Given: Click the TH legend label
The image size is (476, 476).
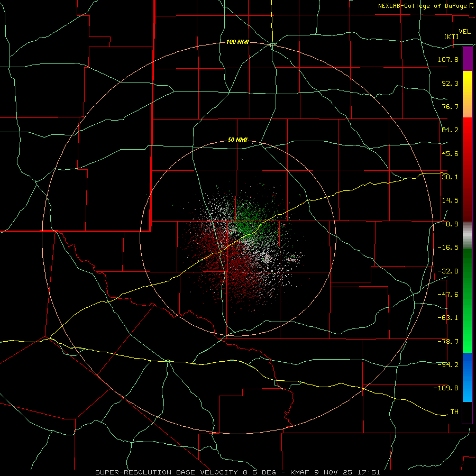Looking at the screenshot, I should pos(454,412).
